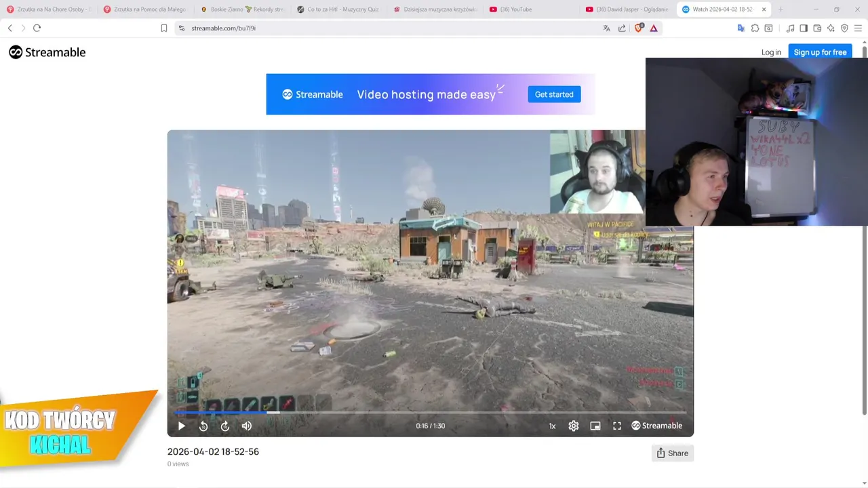868x488 pixels.
Task: Bookmark this page icon
Action: [x=163, y=28]
